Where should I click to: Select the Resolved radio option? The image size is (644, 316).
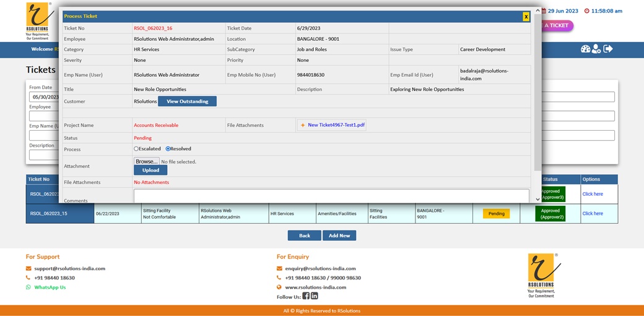coord(168,149)
